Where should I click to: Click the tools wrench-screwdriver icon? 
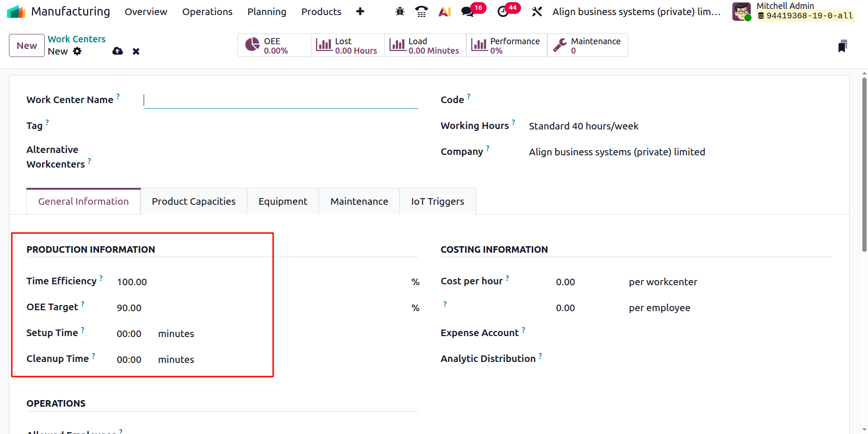point(537,11)
